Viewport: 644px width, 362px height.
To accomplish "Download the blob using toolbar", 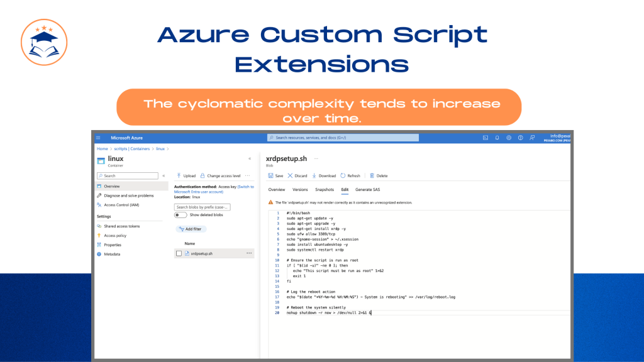I will click(324, 176).
